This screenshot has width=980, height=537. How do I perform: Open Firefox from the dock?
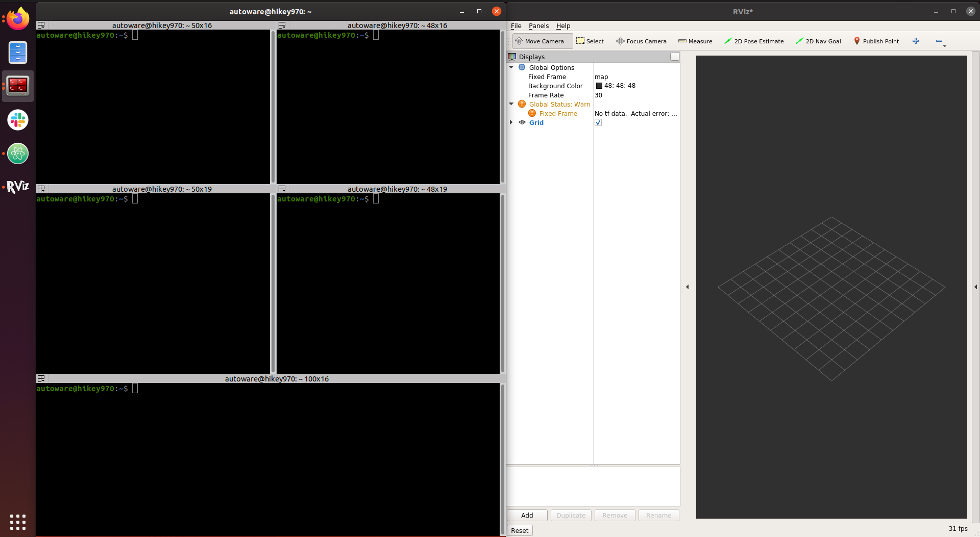click(x=18, y=19)
